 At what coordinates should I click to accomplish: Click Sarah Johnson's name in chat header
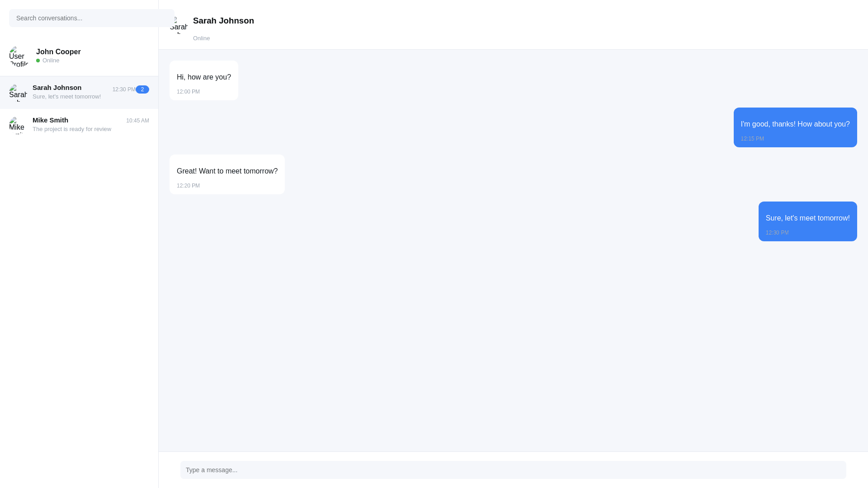pyautogui.click(x=223, y=21)
